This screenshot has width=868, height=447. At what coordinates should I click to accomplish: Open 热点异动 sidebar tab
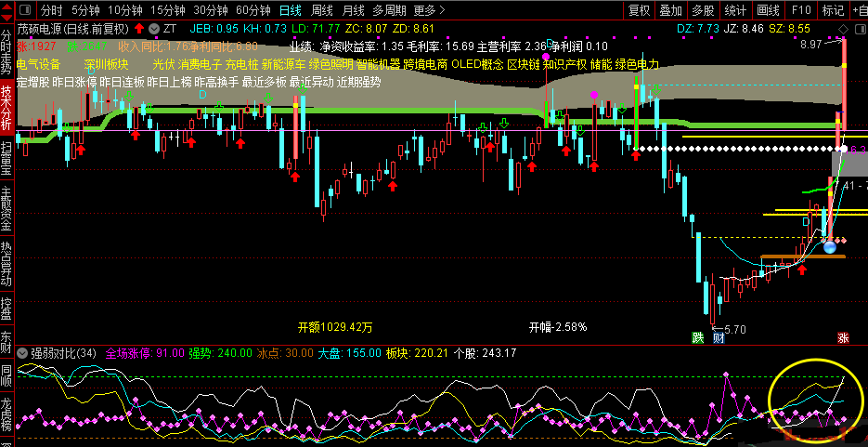click(6, 263)
